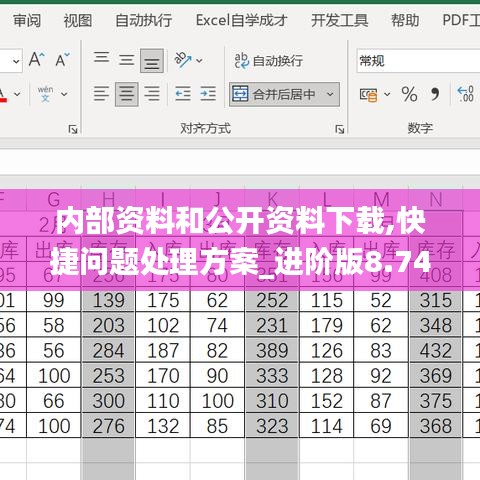
Task: Click the text orientation icon
Action: pos(183,60)
